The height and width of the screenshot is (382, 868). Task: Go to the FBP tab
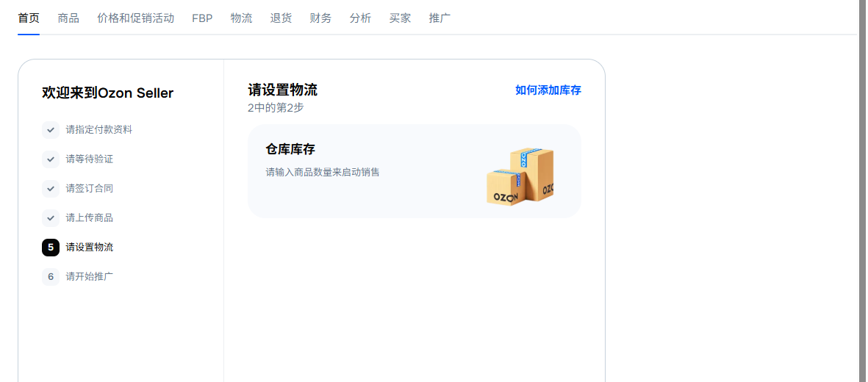tap(202, 18)
